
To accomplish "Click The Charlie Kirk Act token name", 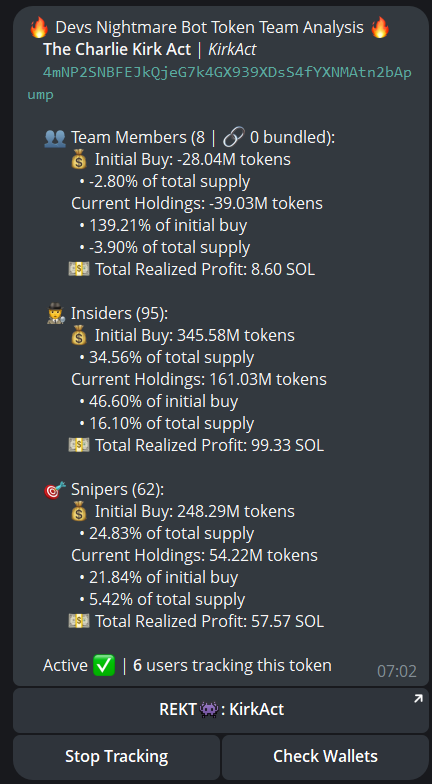I will point(117,50).
